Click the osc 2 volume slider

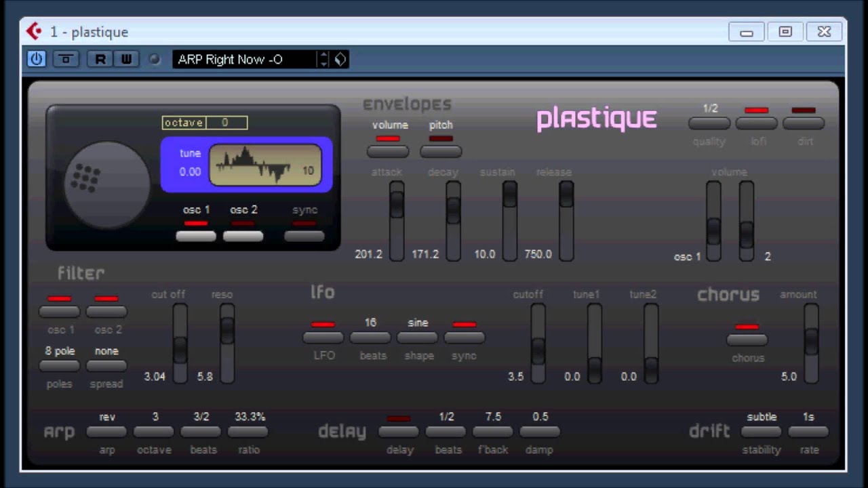(746, 221)
